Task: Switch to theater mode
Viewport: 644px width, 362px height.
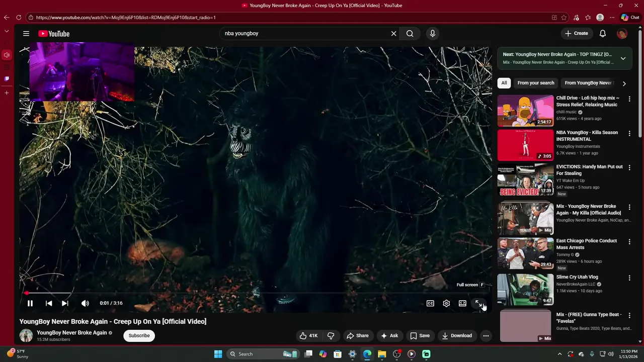Action: 462,303
